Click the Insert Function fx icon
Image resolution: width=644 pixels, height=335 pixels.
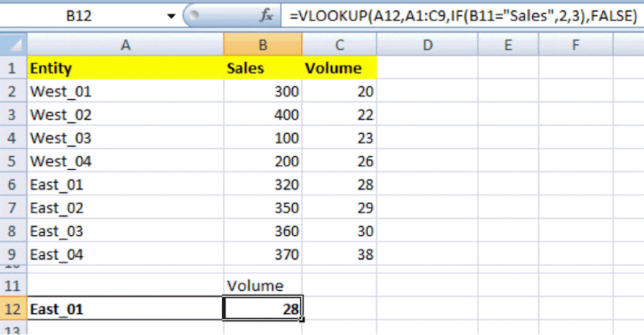point(265,15)
